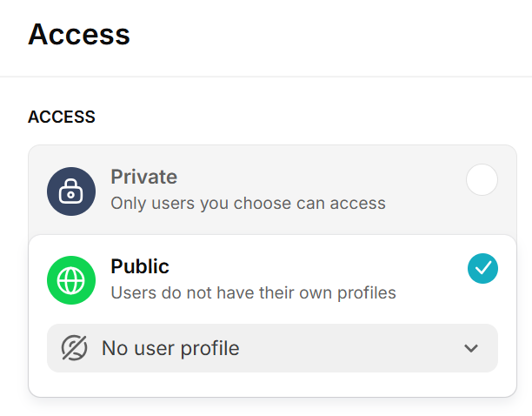Image resolution: width=532 pixels, height=416 pixels.
Task: Click "Users do not have their own profiles"
Action: (x=253, y=292)
